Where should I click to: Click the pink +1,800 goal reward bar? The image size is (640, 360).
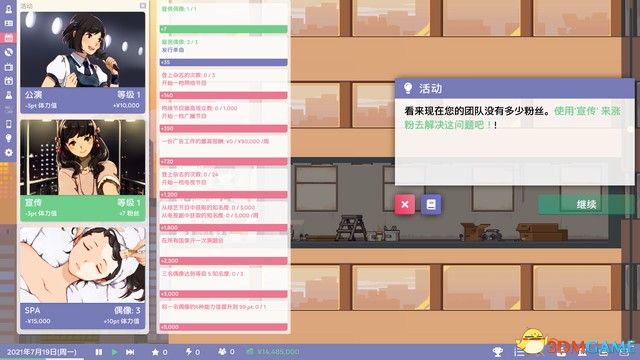coord(223,228)
